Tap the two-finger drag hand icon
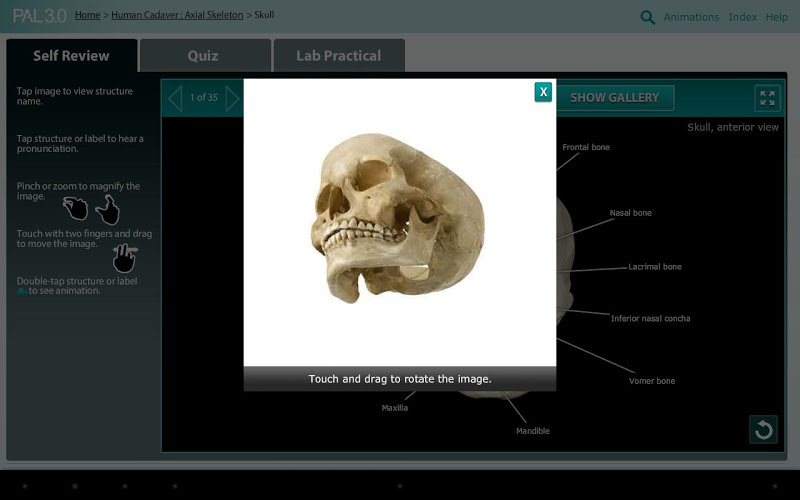The width and height of the screenshot is (800, 500). pyautogui.click(x=124, y=258)
